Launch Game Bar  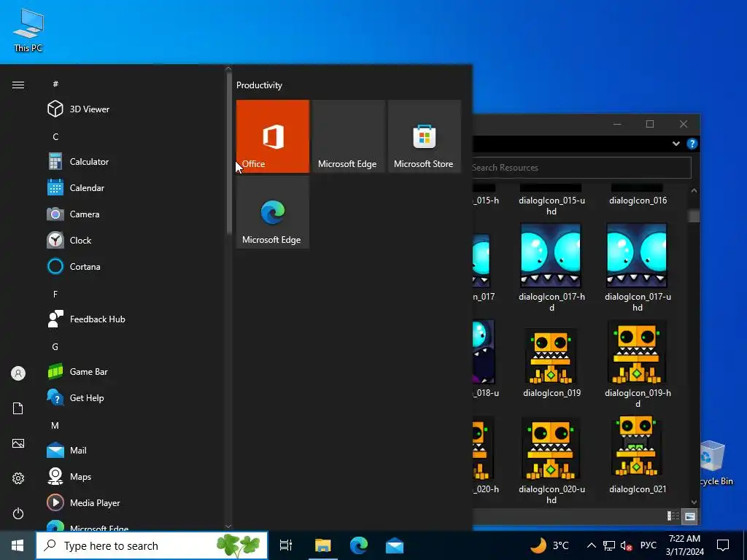[x=77, y=371]
